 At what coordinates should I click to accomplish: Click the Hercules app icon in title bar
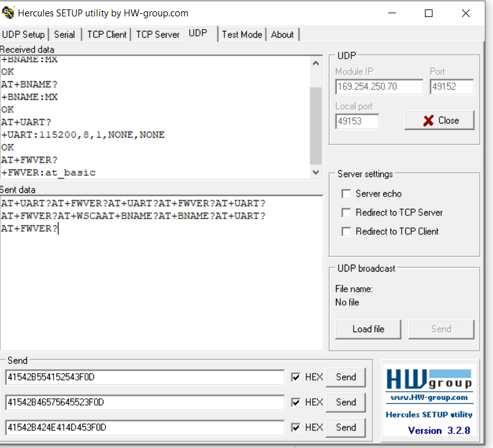coord(8,13)
